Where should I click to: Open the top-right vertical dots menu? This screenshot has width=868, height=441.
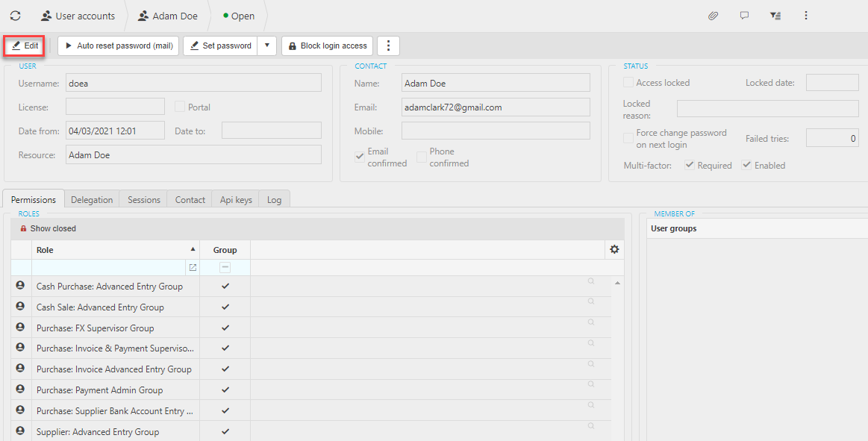[x=806, y=16]
